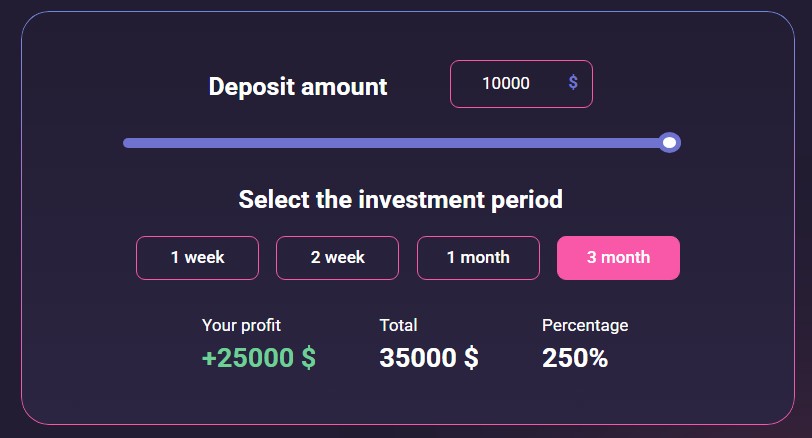The height and width of the screenshot is (438, 812).
Task: Click the purple dollar sign in the deposit field
Action: (573, 83)
